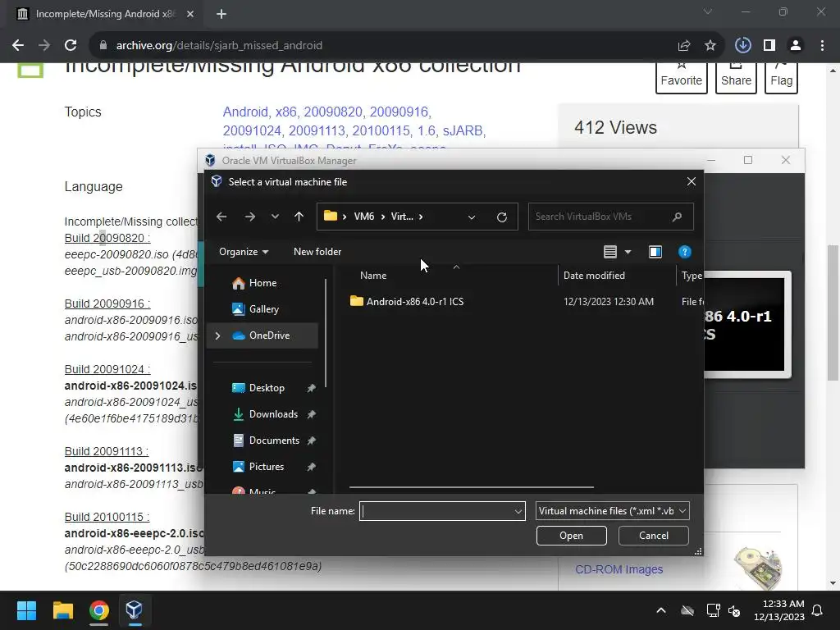Unpin Downloads using its pin icon
This screenshot has width=840, height=630.
pyautogui.click(x=311, y=414)
